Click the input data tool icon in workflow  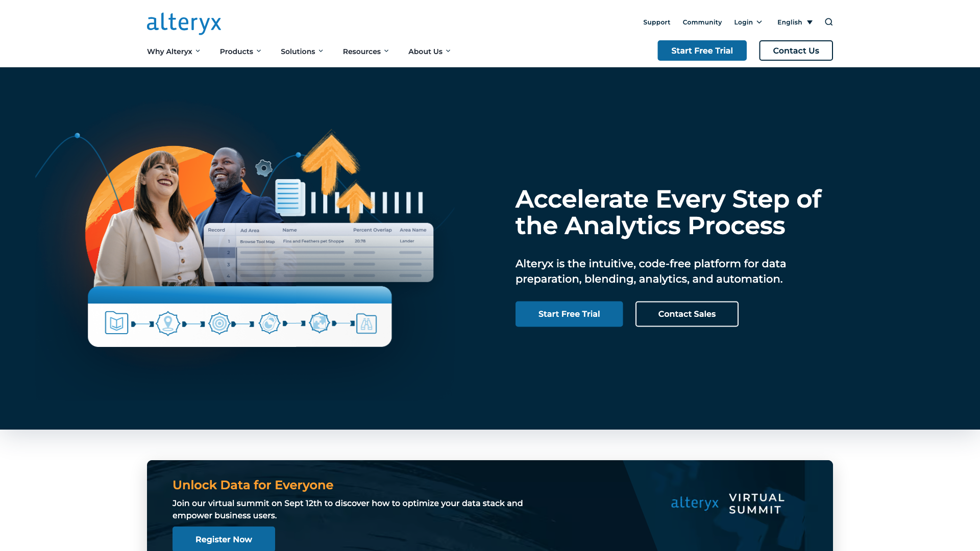pos(116,323)
